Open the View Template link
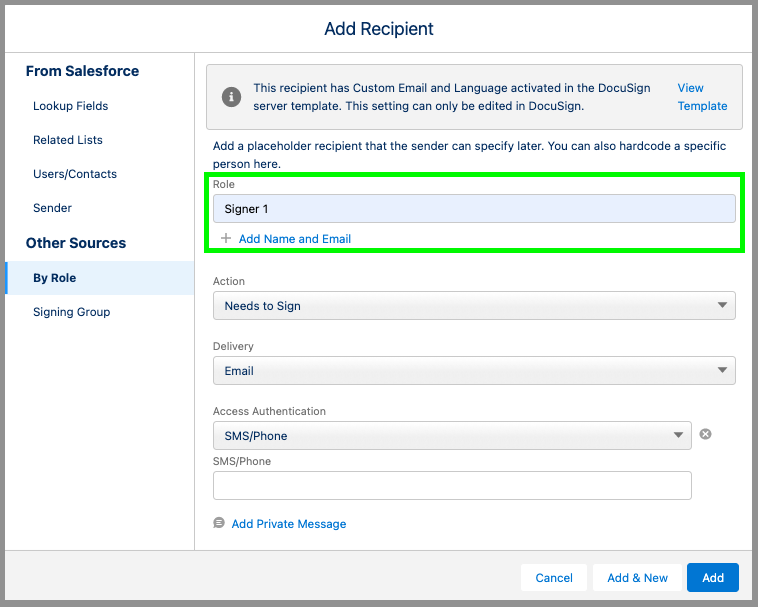Image resolution: width=758 pixels, height=607 pixels. pos(702,97)
